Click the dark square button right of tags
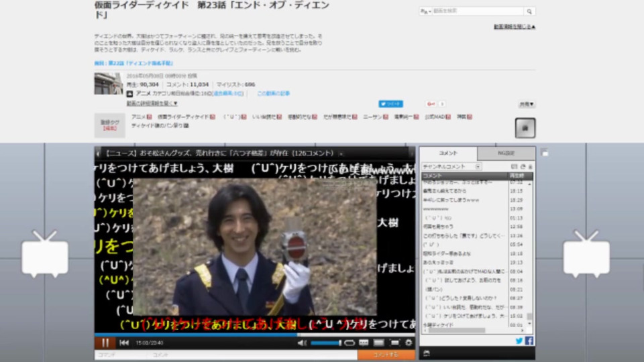644x362 pixels. pos(525,128)
